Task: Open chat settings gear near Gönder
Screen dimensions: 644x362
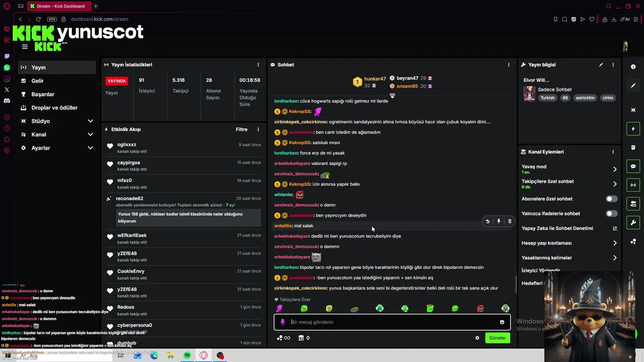Action: (x=477, y=338)
